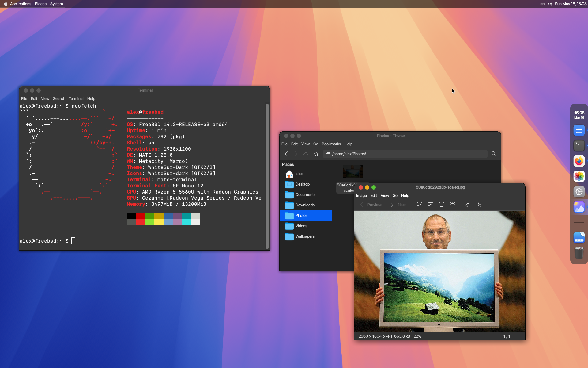Click the normal size zoom icon
Image resolution: width=588 pixels, height=368 pixels.
[x=441, y=205]
